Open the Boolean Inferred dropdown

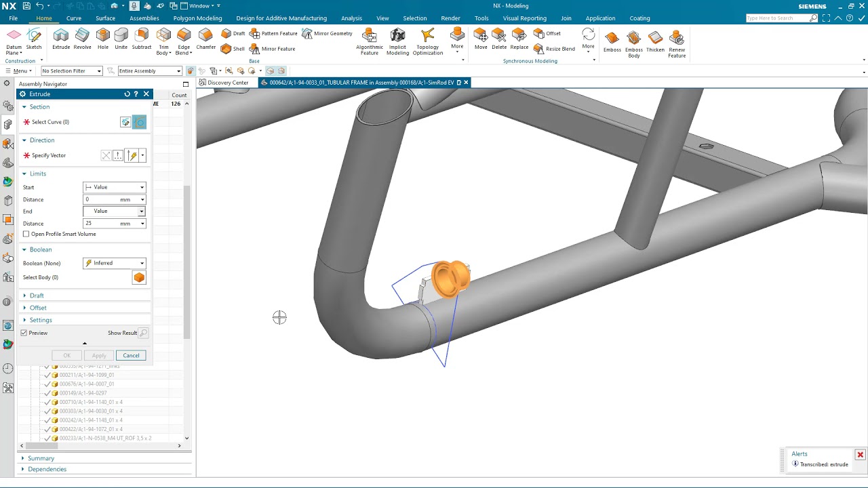(114, 263)
